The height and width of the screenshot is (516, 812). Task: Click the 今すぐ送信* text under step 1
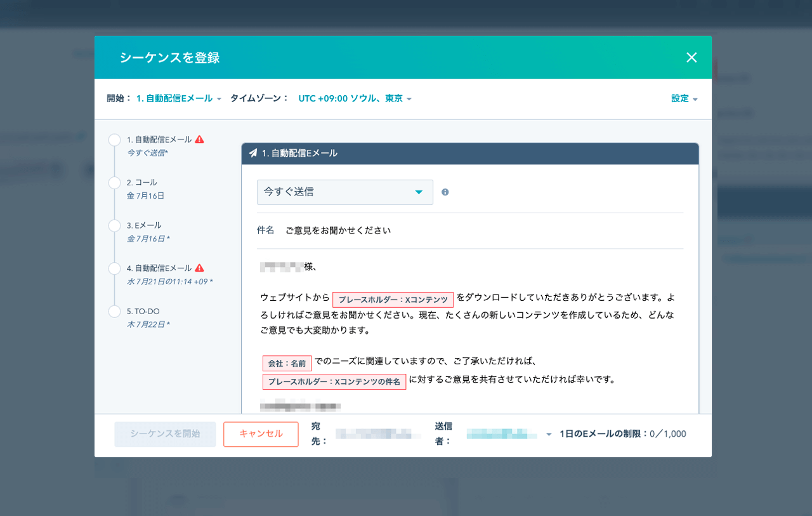coord(147,153)
